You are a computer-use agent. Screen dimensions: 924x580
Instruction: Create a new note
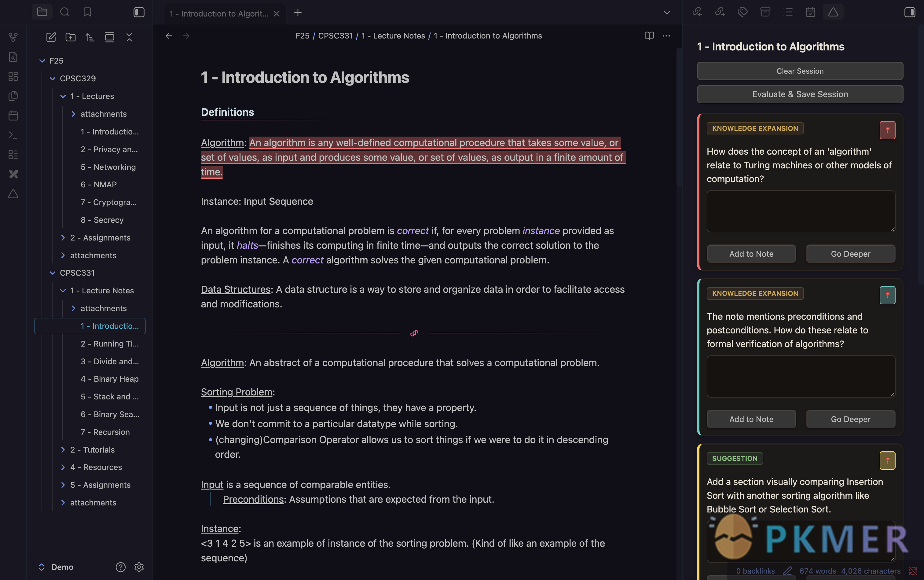(51, 37)
